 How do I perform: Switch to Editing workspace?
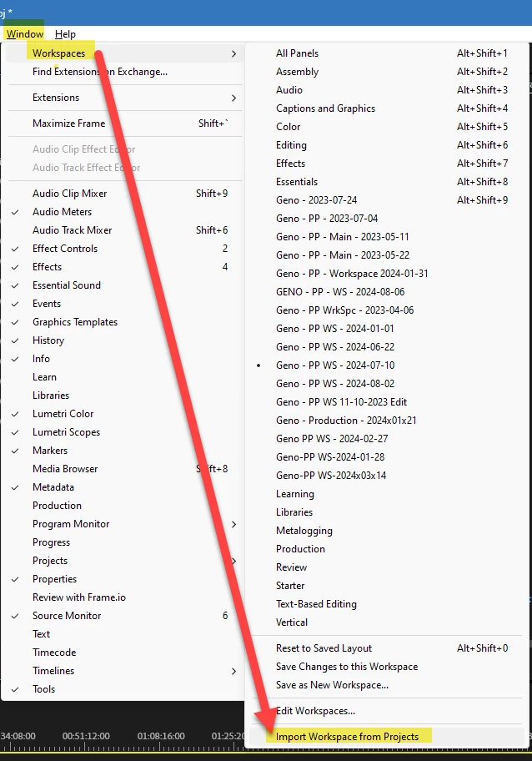387,145
